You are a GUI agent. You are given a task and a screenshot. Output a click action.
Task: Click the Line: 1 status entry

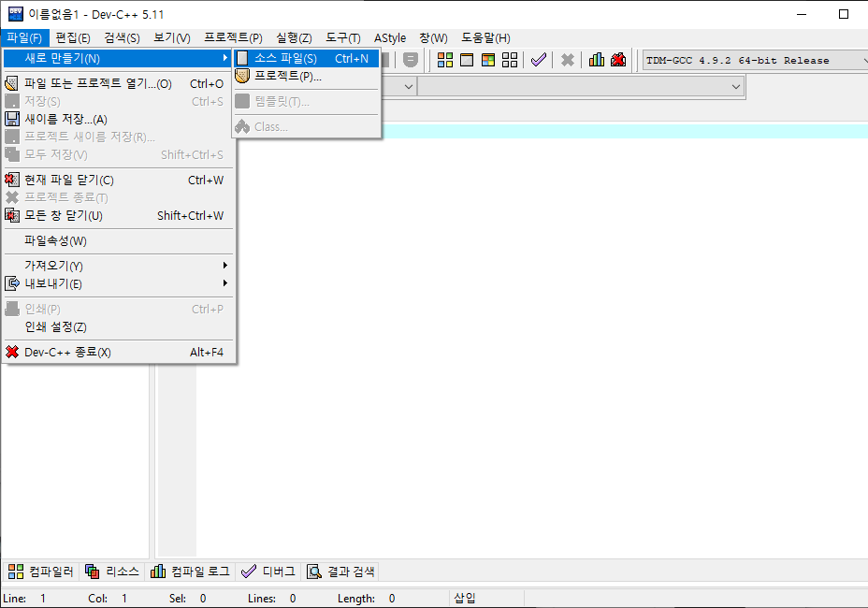[x=25, y=598]
